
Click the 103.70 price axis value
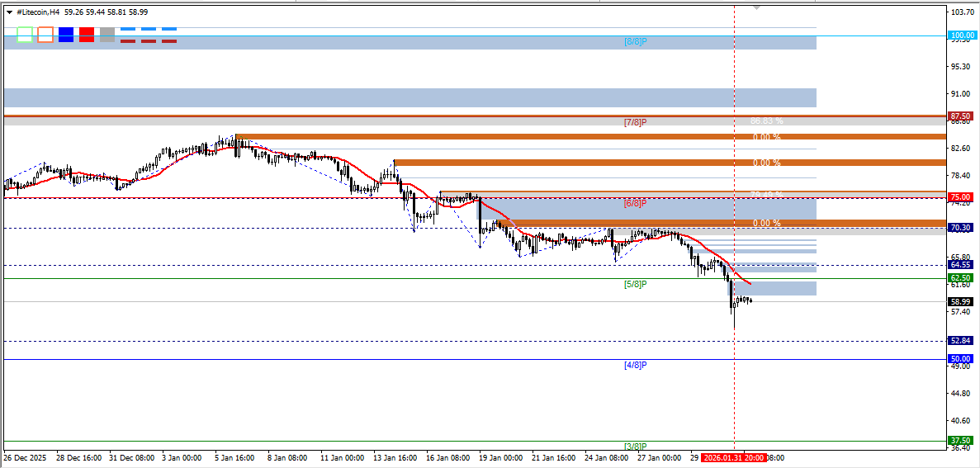point(961,12)
